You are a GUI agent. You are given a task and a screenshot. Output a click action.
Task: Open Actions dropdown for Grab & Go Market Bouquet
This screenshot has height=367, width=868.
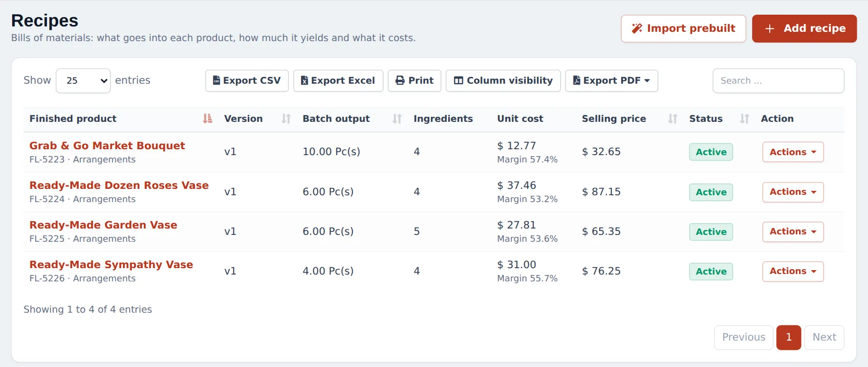coord(793,152)
